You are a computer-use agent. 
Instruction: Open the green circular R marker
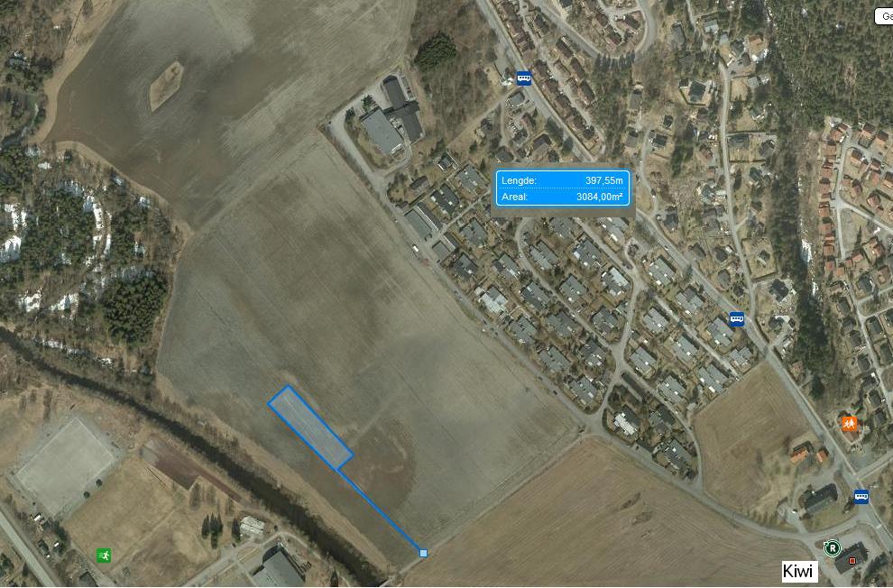(x=832, y=548)
